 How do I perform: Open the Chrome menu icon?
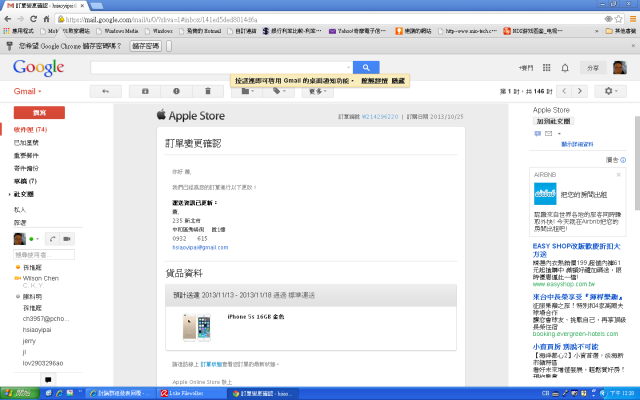[x=633, y=19]
